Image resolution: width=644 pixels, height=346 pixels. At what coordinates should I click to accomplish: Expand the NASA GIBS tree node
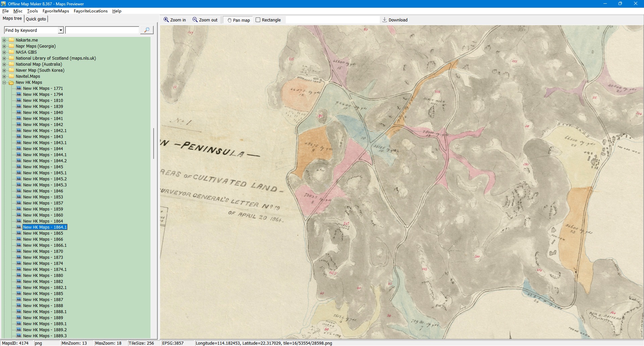click(x=4, y=52)
